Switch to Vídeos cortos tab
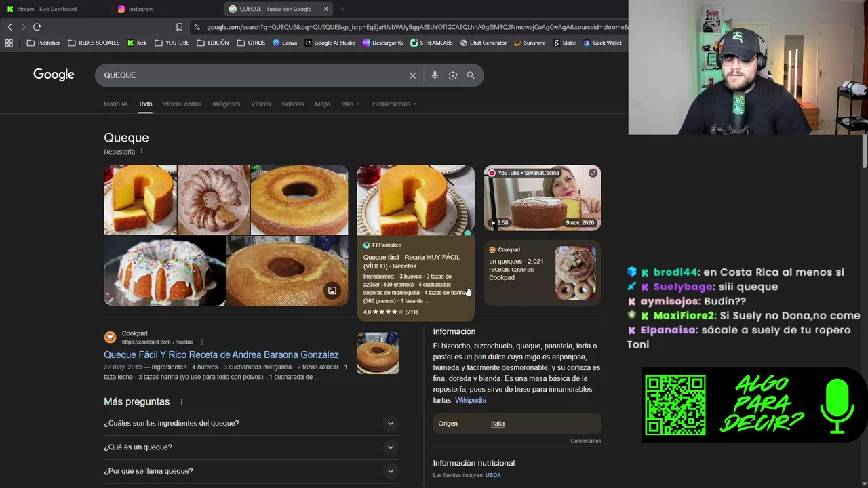868x488 pixels. 182,104
